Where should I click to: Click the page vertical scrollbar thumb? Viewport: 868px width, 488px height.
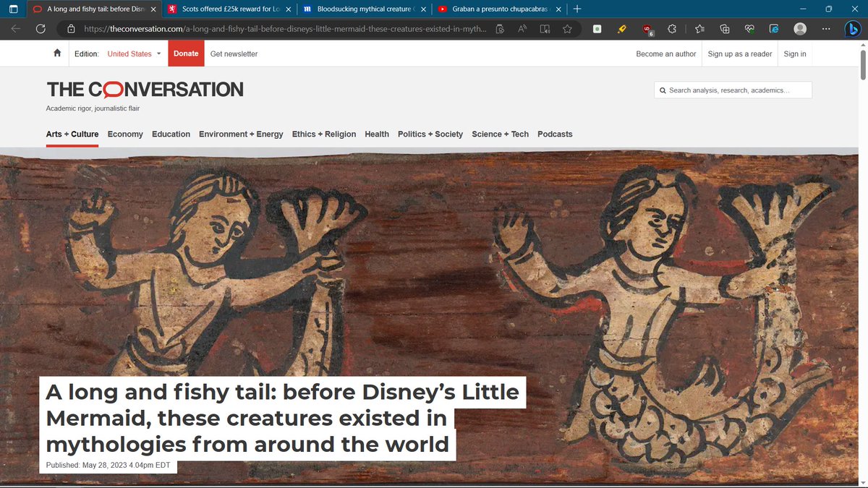tap(863, 64)
